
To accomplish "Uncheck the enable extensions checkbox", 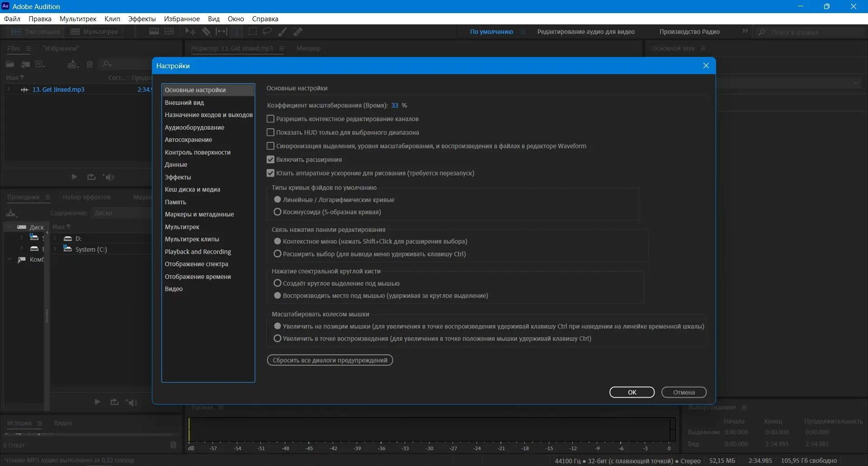I will pos(270,160).
